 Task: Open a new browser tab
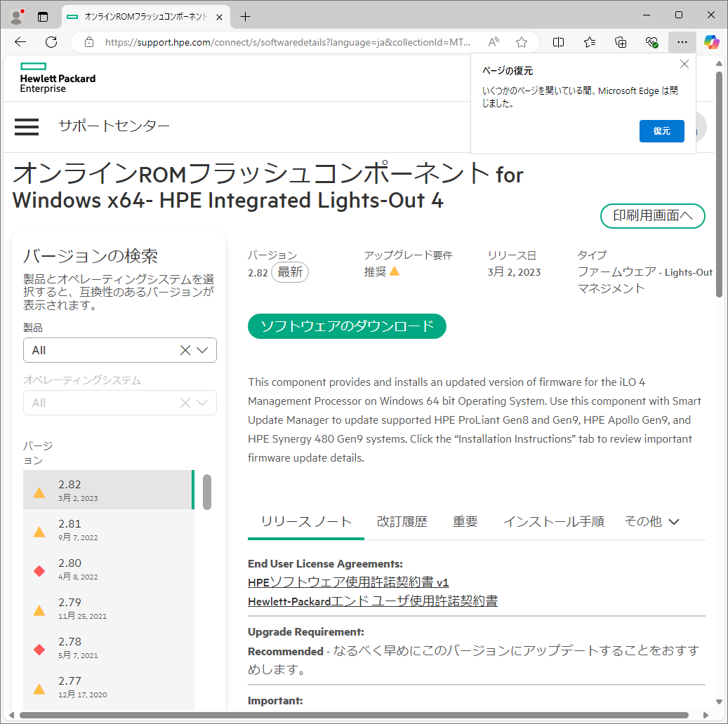click(x=245, y=17)
